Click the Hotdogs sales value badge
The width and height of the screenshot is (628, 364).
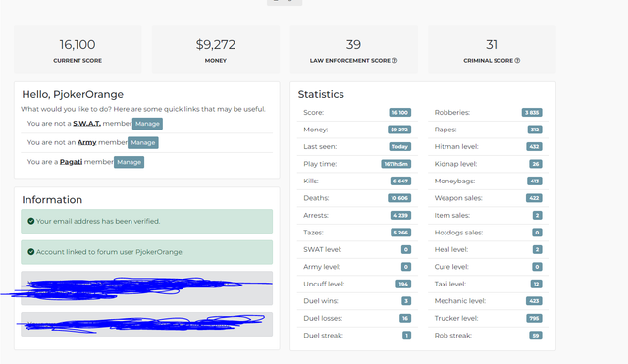pos(538,233)
